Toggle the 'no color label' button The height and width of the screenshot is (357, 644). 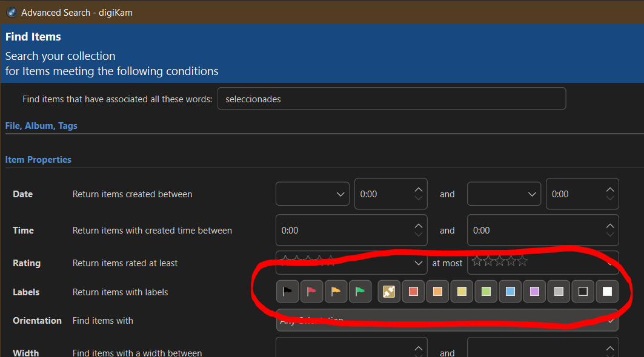[389, 292]
